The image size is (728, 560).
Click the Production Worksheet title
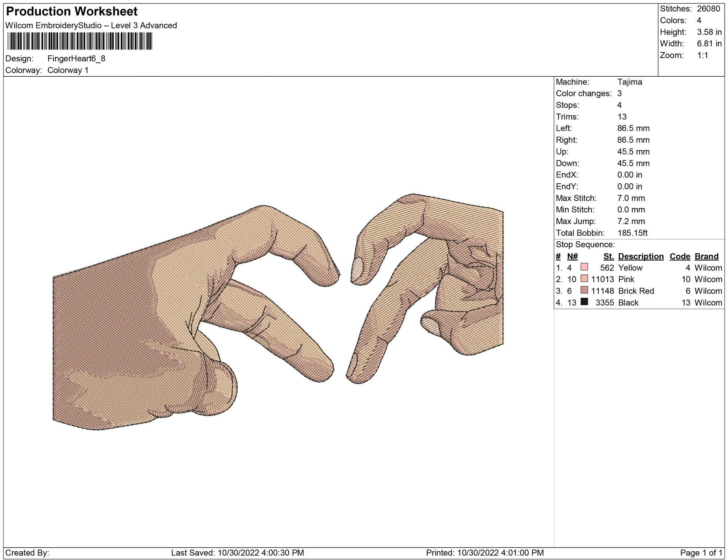click(72, 12)
